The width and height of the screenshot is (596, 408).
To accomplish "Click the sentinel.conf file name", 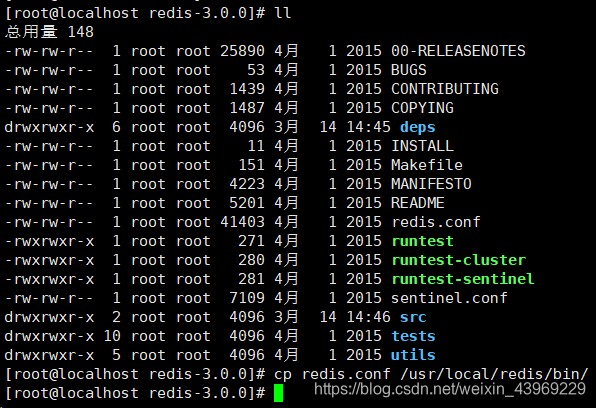I will (449, 298).
